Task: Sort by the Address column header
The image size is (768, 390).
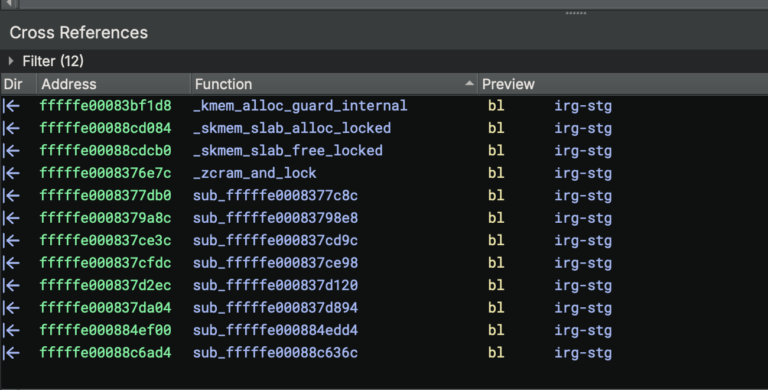Action: coord(114,84)
